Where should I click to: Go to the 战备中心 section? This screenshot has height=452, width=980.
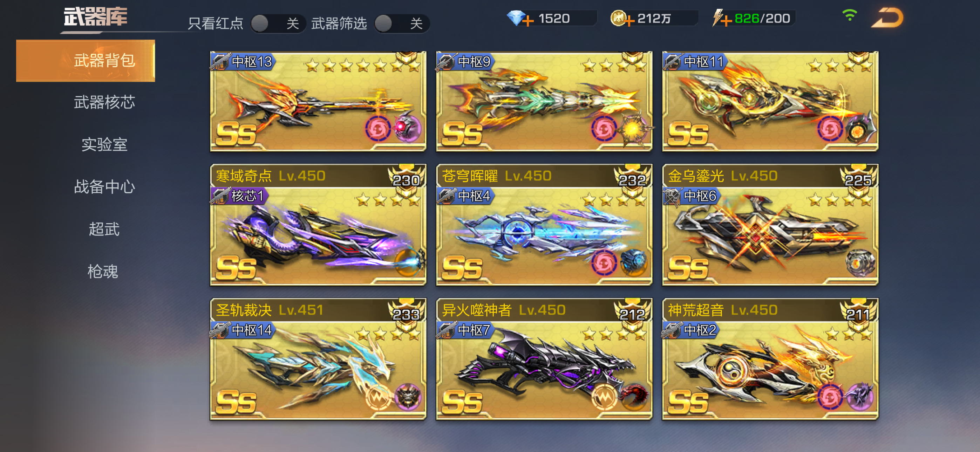[104, 187]
